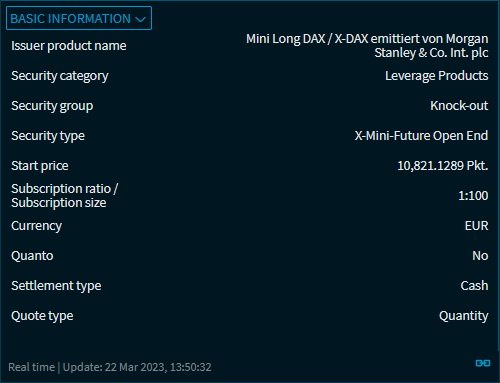Click the Quantity quote type value

coord(464,316)
